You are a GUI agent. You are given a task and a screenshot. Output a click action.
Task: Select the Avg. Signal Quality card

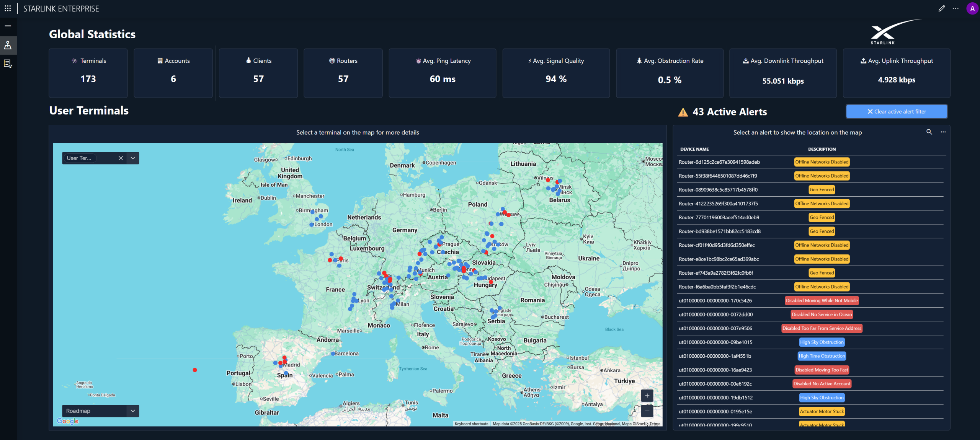[556, 73]
